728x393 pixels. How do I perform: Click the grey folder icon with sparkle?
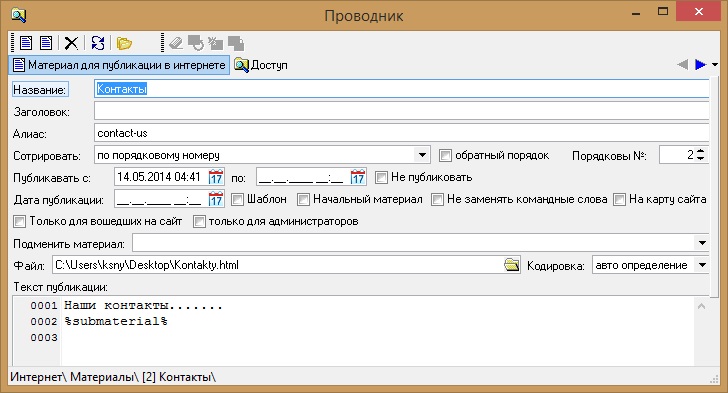click(215, 43)
